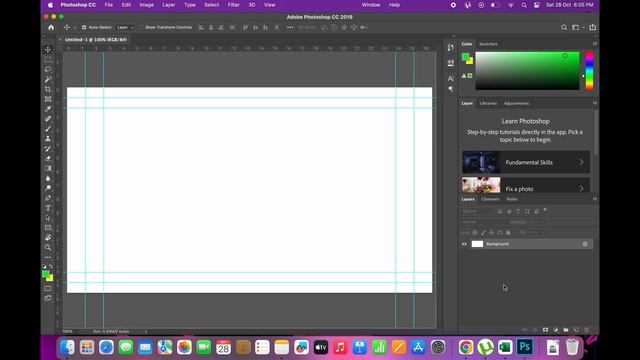640x360 pixels.
Task: Select the Hand tool
Action: click(x=48, y=238)
